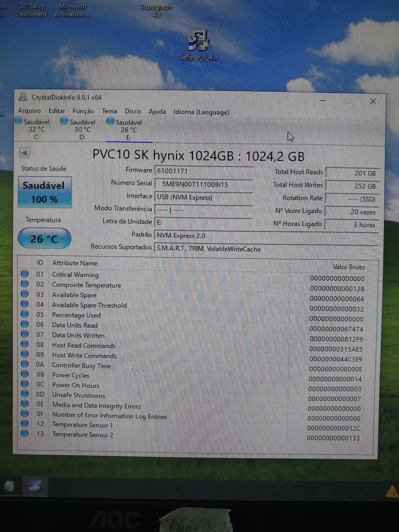The image size is (399, 532).
Task: Click the Rotation Rate value (SSD)
Action: [x=352, y=199]
